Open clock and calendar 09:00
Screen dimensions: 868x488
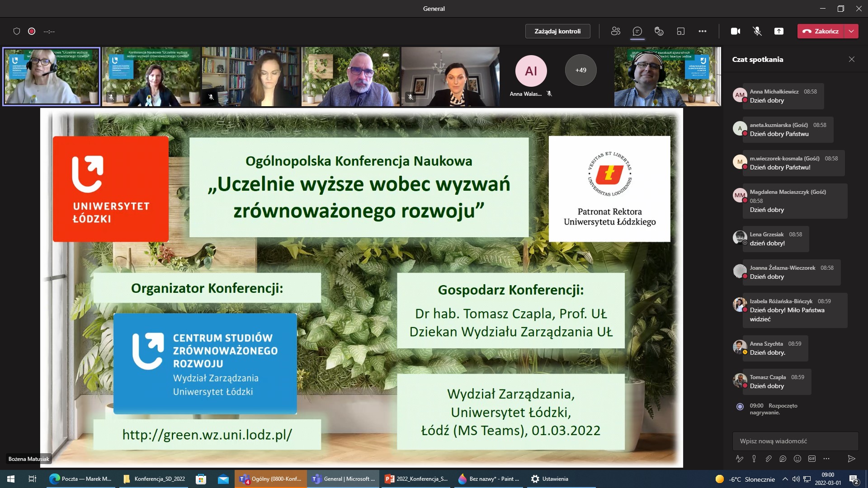(828, 479)
